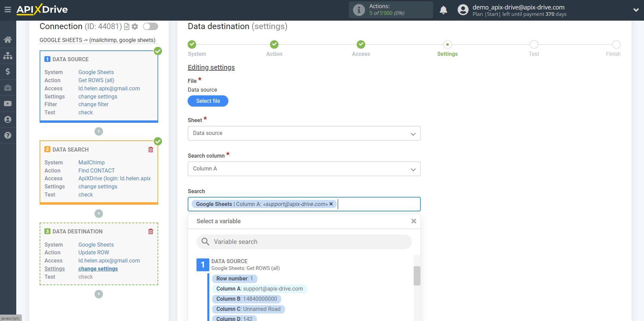This screenshot has width=644, height=321.
Task: Add block after Data Source
Action: [x=99, y=131]
